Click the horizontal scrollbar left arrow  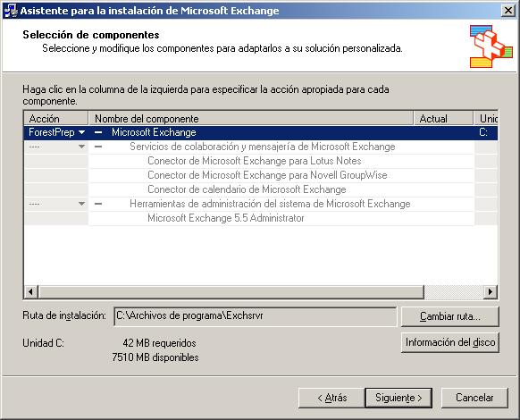[x=31, y=292]
